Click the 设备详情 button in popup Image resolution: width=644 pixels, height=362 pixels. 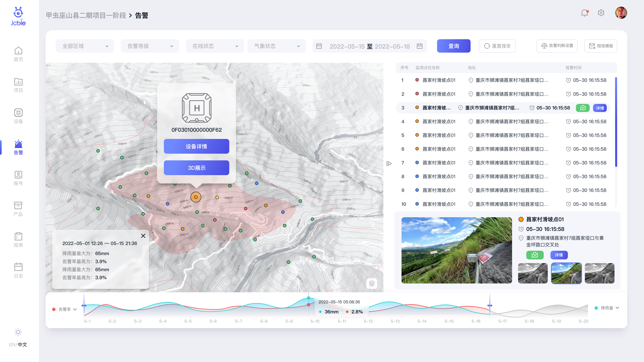click(x=196, y=146)
